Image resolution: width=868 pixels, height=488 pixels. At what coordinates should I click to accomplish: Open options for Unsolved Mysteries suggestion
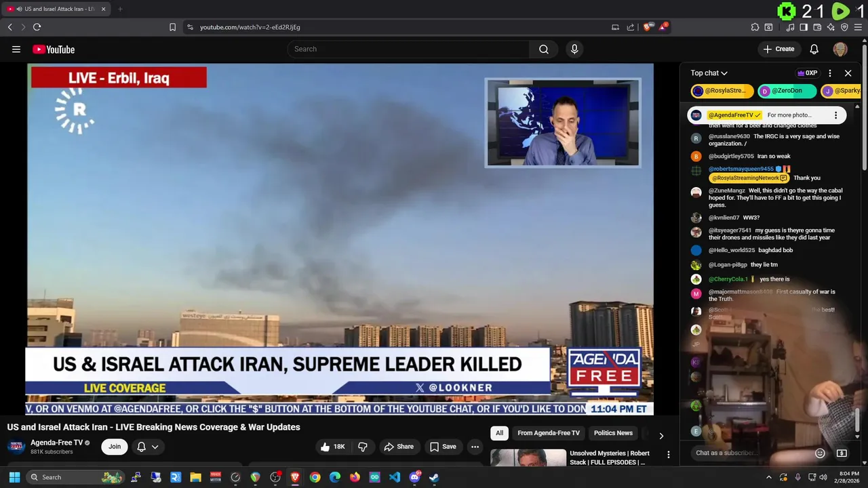[668, 455]
